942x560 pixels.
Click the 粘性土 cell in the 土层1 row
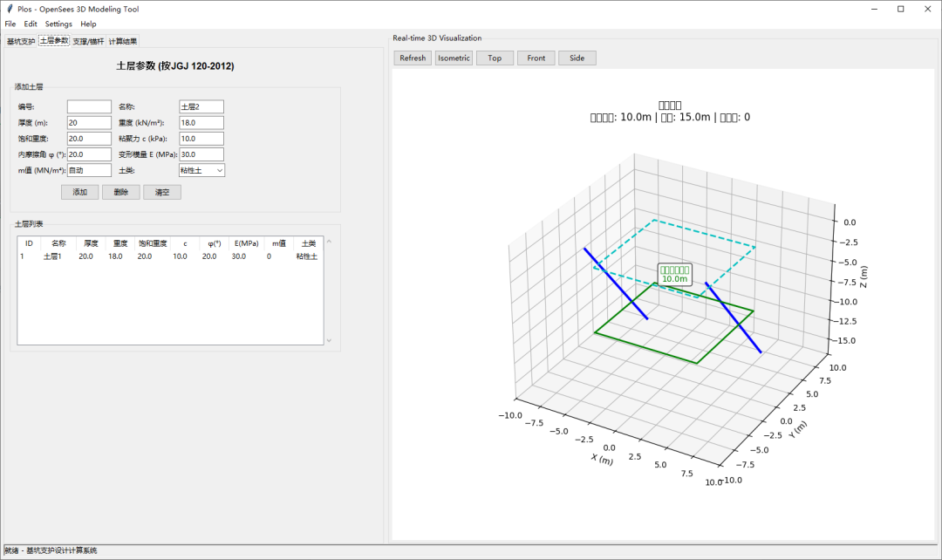307,256
